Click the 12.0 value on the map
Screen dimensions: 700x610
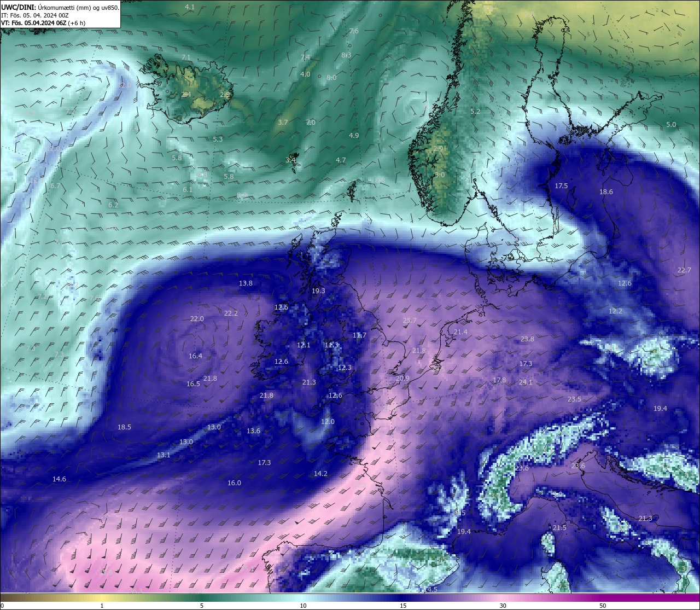coord(327,422)
